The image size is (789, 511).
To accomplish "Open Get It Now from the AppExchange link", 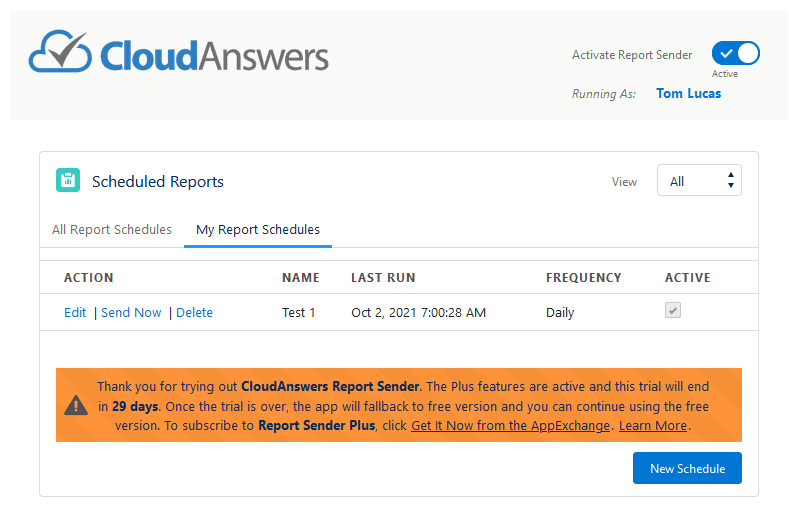I will pyautogui.click(x=510, y=425).
